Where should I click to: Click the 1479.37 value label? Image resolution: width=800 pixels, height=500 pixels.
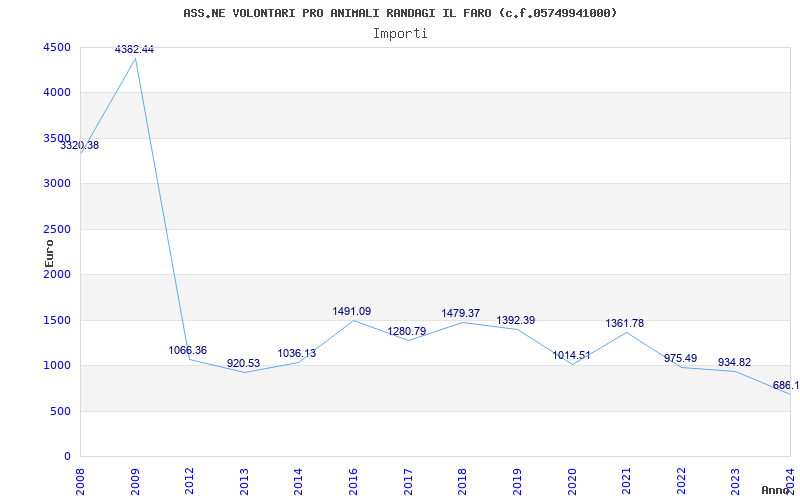click(x=461, y=313)
